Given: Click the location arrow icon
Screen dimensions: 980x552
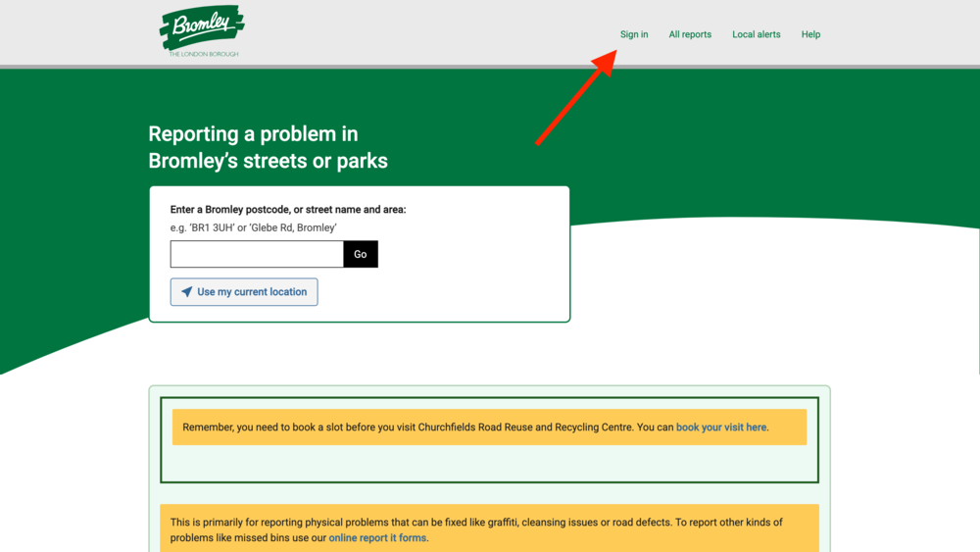Looking at the screenshot, I should (186, 292).
